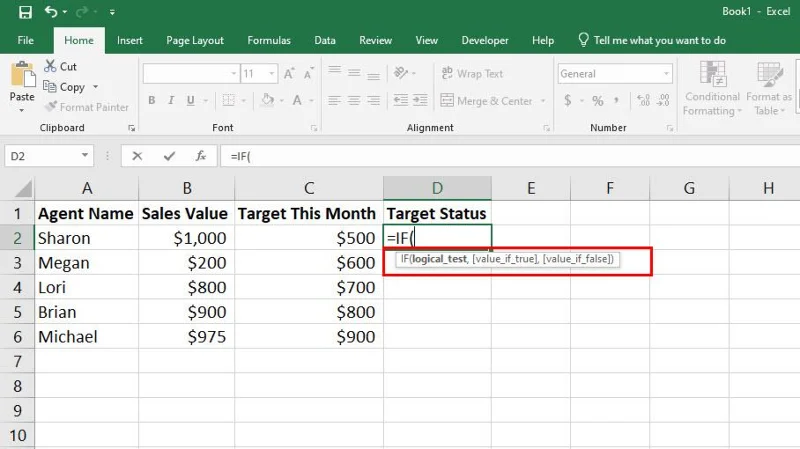The width and height of the screenshot is (800, 449).
Task: Open Clipboard group dialog launcher
Action: pyautogui.click(x=132, y=128)
